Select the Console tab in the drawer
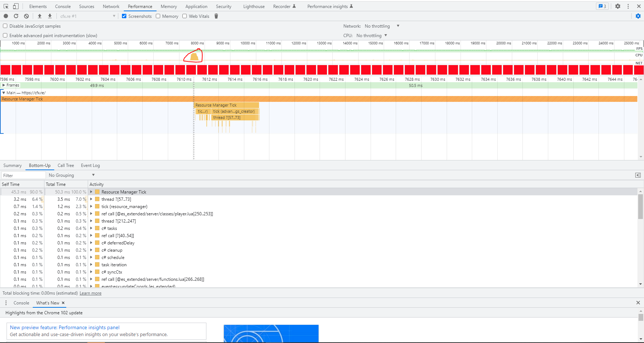Viewport: 644px width, 343px height. tap(21, 303)
